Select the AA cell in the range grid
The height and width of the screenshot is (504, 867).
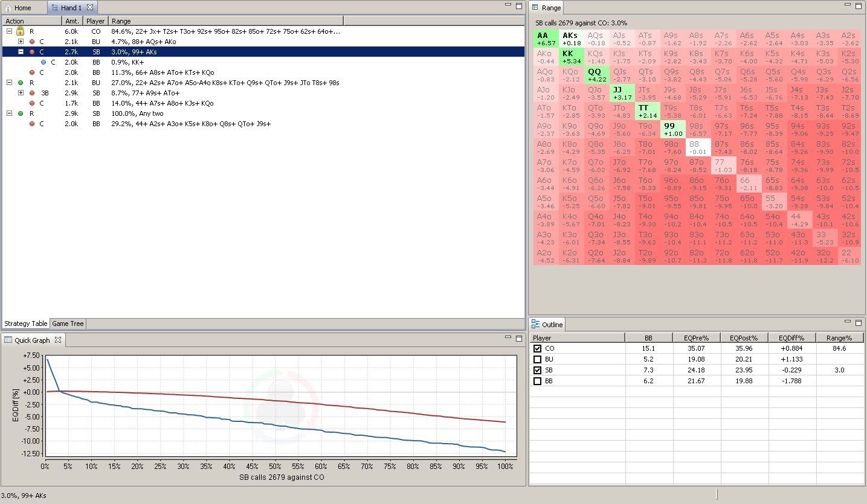(x=546, y=39)
